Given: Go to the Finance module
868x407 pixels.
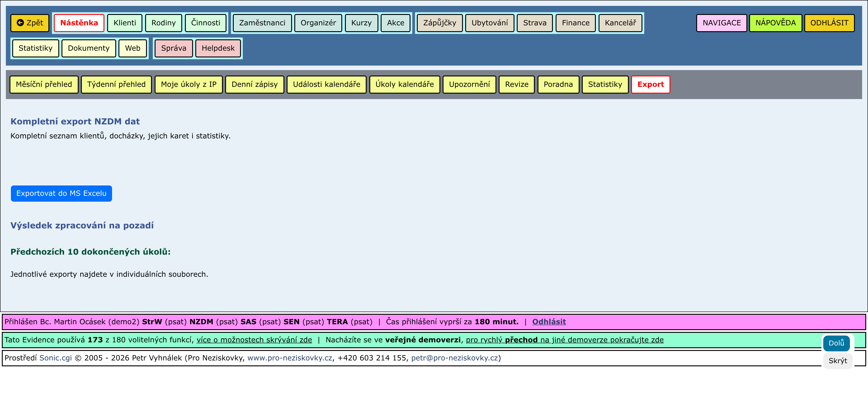Looking at the screenshot, I should pyautogui.click(x=575, y=23).
